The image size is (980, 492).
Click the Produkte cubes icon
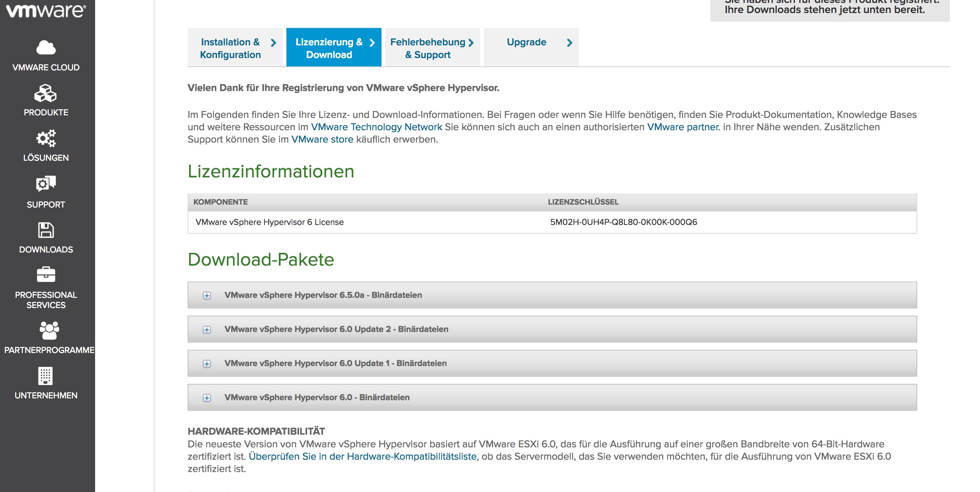click(46, 93)
